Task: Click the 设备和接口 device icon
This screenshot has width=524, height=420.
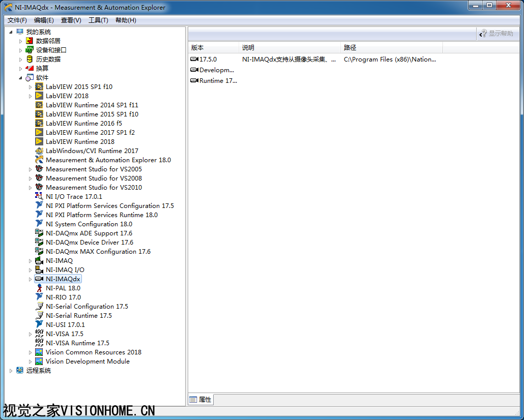Action: click(30, 50)
